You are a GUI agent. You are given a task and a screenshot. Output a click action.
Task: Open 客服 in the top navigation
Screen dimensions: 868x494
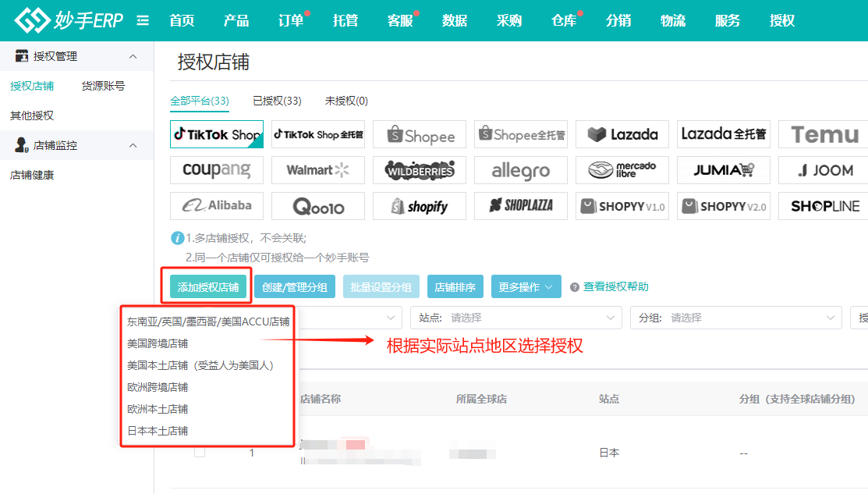tap(400, 20)
